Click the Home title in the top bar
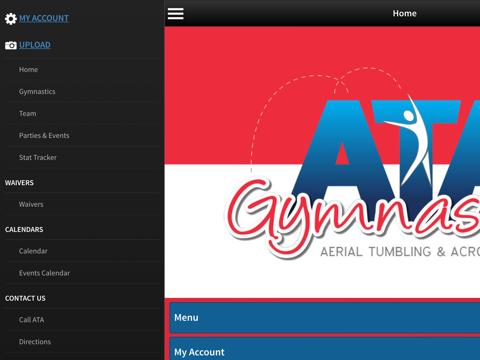Viewport: 480px width, 360px height. 404,13
